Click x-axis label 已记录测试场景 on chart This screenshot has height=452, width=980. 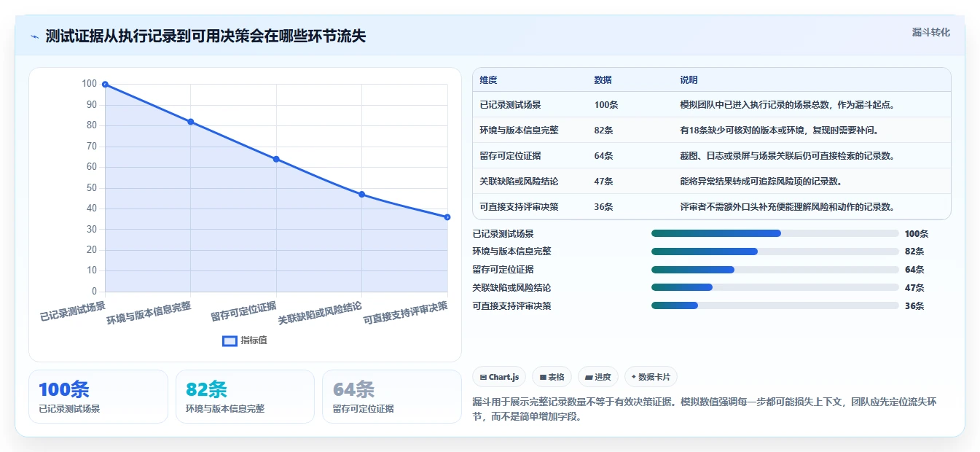(73, 311)
